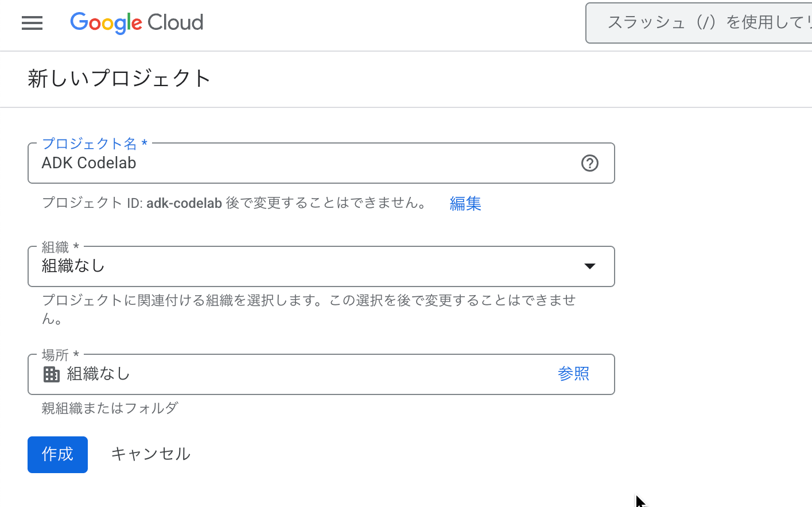Click the 親組織またはフォルダ helper text

coord(110,408)
